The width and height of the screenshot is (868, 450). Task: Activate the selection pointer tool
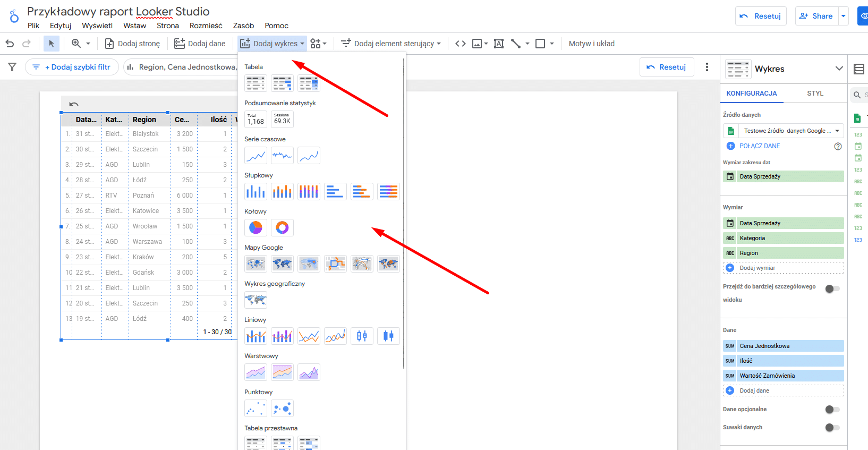click(52, 44)
